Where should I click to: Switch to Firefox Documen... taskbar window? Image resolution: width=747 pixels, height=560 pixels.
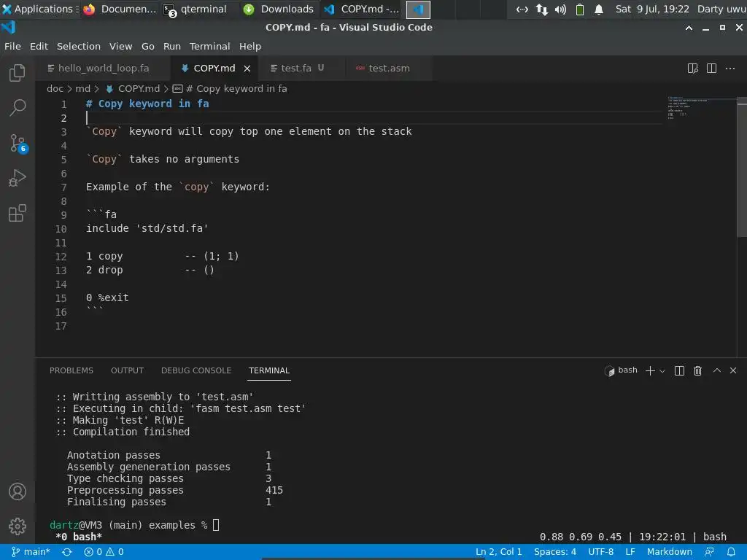pos(120,9)
